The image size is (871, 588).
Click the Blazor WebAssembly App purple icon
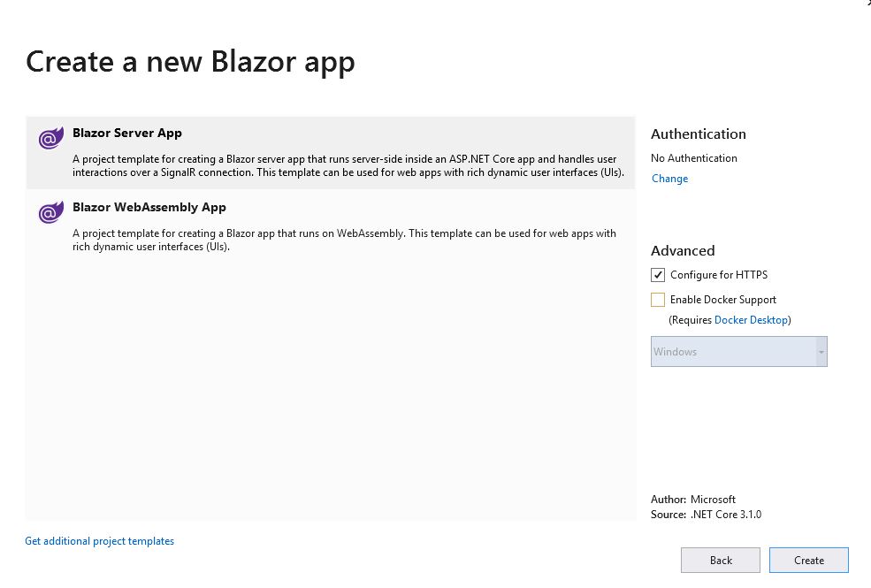point(50,213)
